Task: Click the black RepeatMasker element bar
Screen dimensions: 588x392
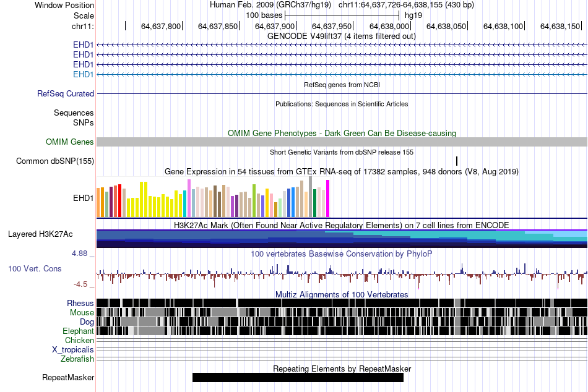Action: tap(298, 377)
